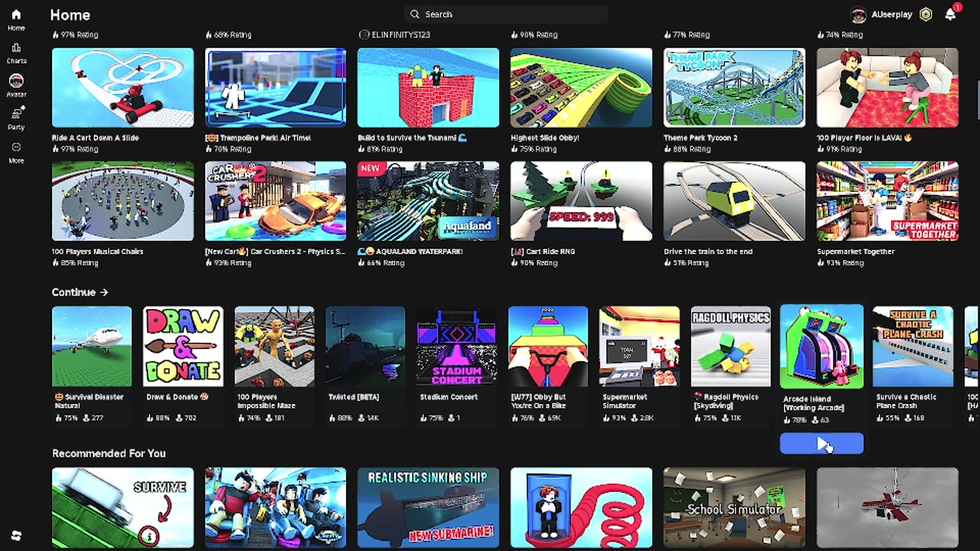Open Build to Survive the Tsunami game
980x551 pixels.
(428, 87)
